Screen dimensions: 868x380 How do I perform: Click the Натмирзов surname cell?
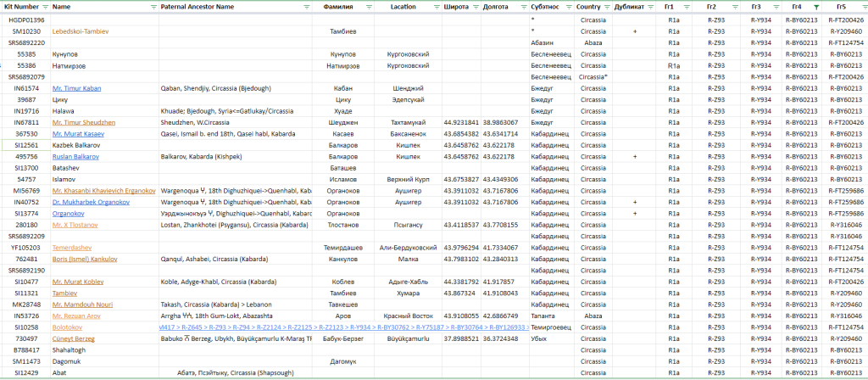tap(342, 65)
